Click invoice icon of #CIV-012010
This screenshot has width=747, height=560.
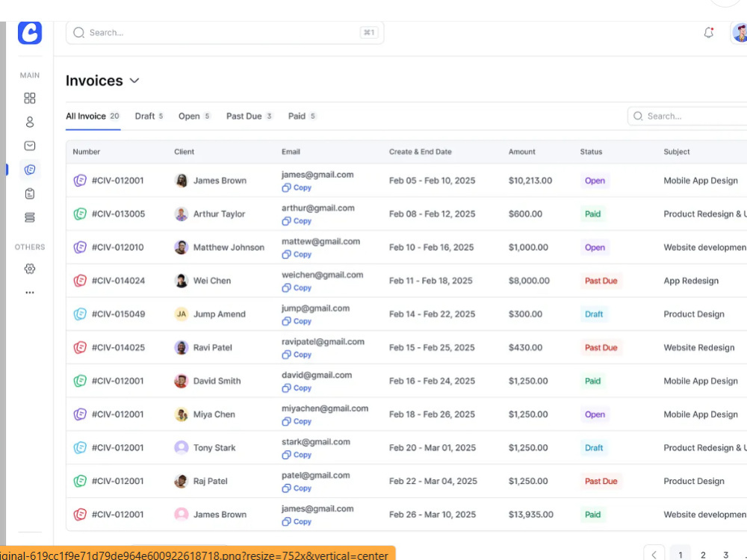pos(80,247)
